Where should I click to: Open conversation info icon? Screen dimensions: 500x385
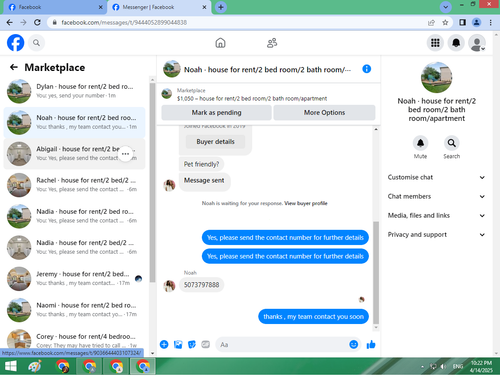pyautogui.click(x=367, y=69)
